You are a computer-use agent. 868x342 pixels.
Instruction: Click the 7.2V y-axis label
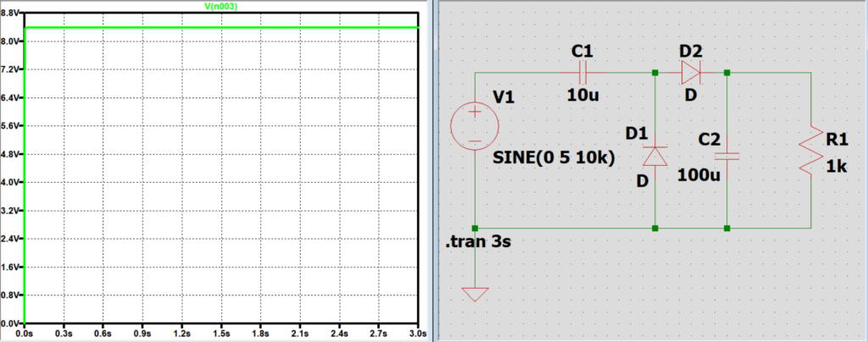[9, 69]
